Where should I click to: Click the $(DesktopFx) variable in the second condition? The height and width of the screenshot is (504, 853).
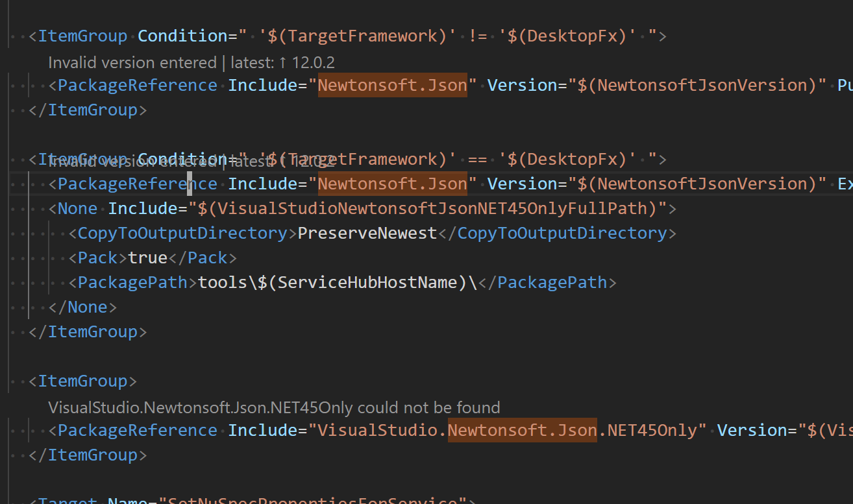(x=566, y=159)
